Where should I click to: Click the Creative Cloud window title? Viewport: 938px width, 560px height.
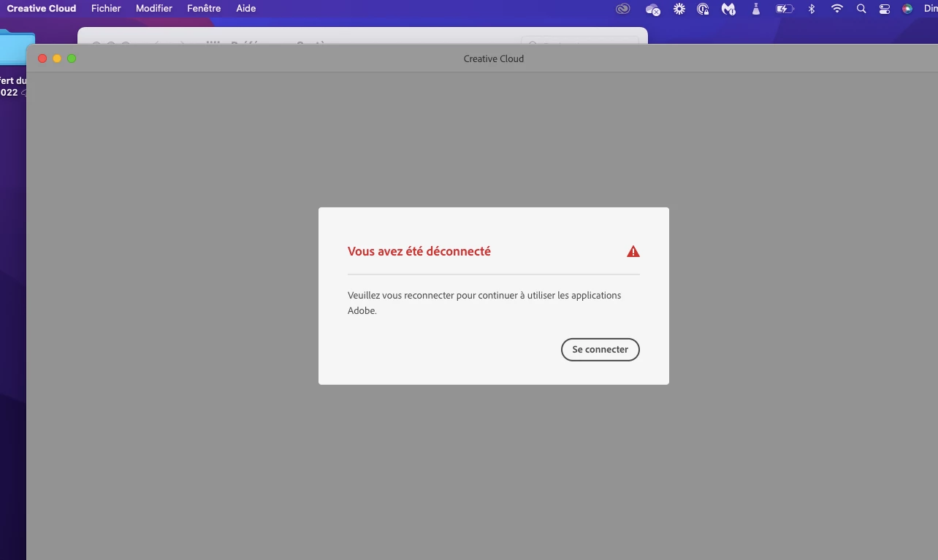pos(494,58)
